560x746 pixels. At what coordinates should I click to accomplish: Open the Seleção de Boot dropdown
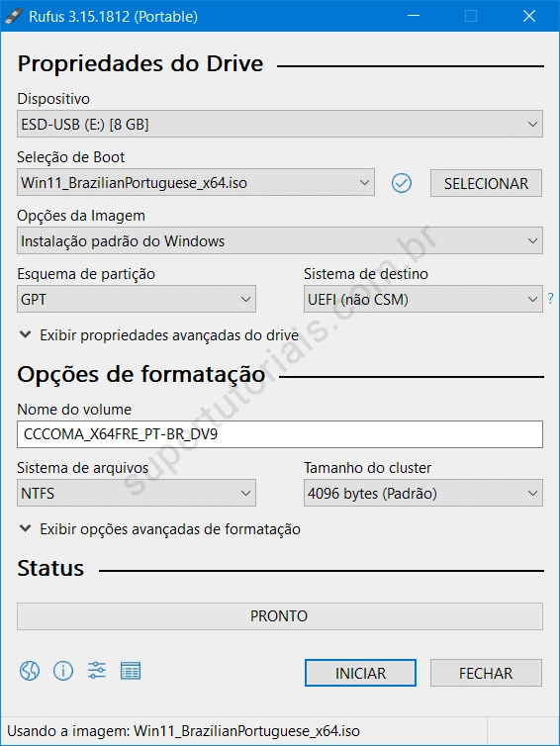tap(196, 183)
